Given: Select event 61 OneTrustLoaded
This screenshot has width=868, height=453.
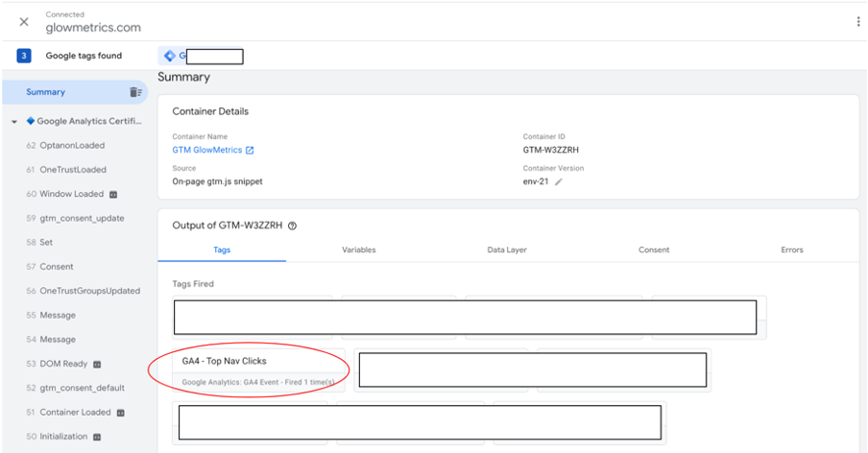Looking at the screenshot, I should point(66,170).
